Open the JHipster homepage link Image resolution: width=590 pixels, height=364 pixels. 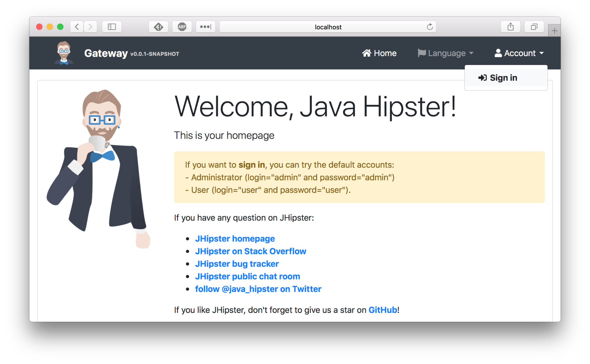[235, 239]
